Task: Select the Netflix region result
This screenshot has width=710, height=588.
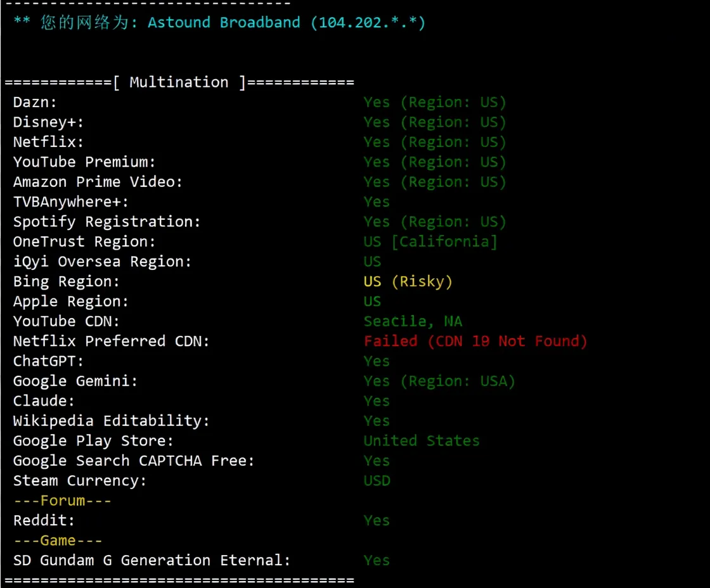Action: click(435, 142)
